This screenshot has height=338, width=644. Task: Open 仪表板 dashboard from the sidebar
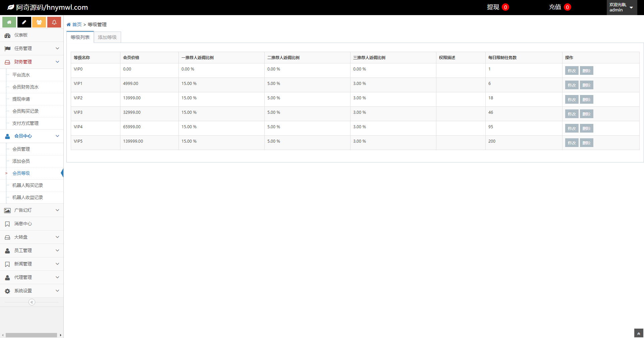click(x=21, y=35)
